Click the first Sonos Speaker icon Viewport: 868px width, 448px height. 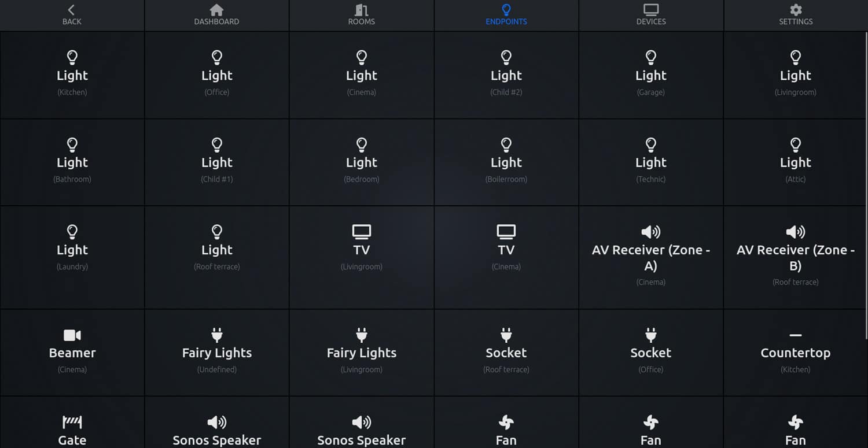pyautogui.click(x=217, y=423)
